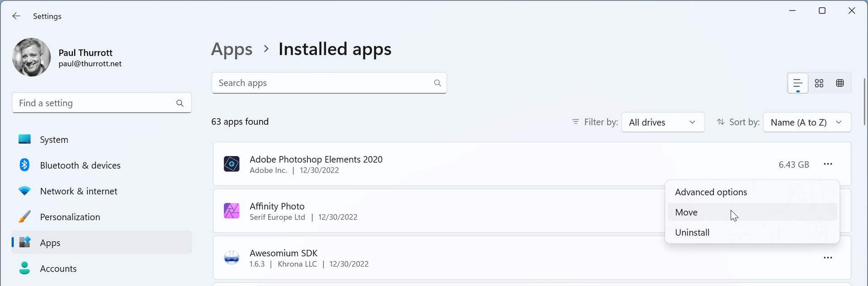Select Uninstall in the context menu
This screenshot has height=286, width=868.
(692, 233)
